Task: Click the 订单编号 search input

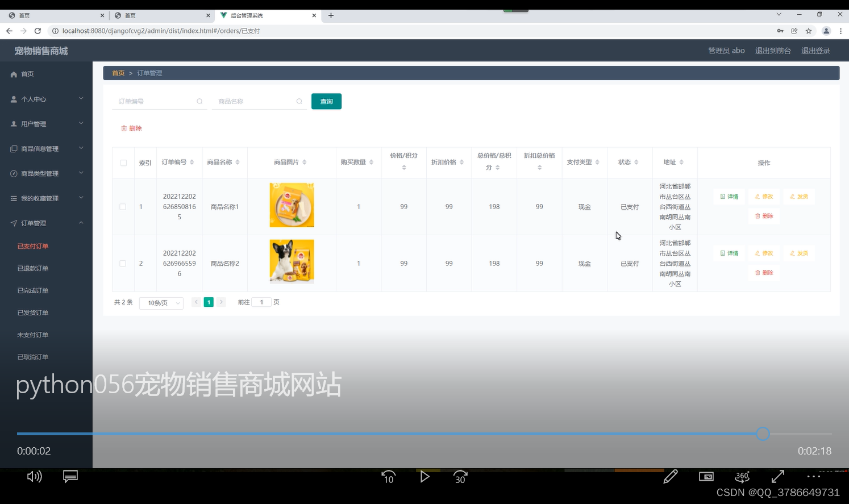Action: point(160,101)
